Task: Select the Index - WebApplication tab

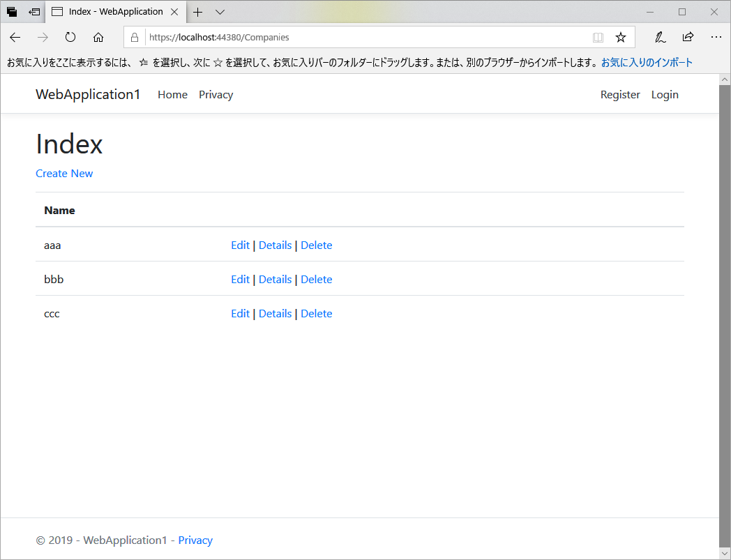Action: click(115, 12)
